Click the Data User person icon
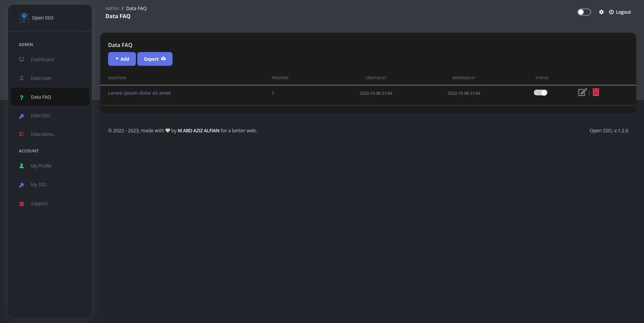This screenshot has height=323, width=644. 21,78
